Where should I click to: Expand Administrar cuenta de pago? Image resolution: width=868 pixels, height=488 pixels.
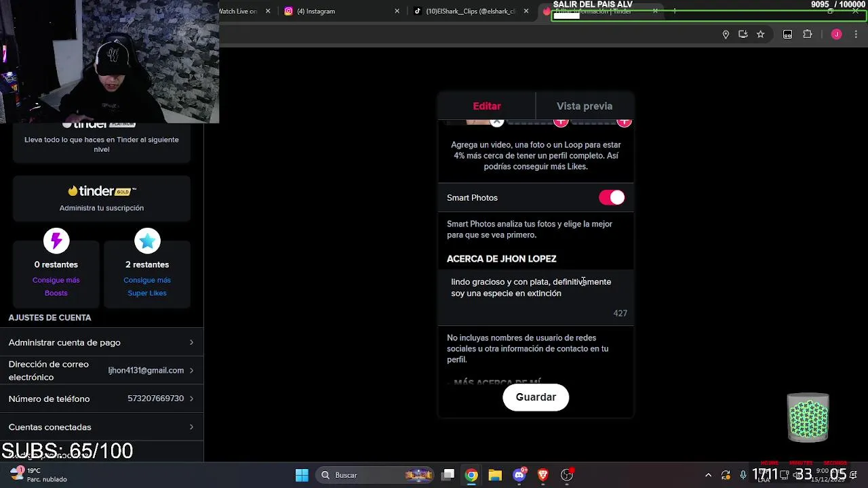pyautogui.click(x=102, y=342)
